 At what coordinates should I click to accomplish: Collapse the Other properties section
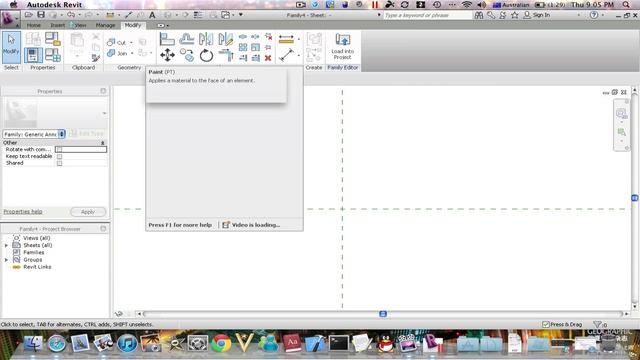pos(103,143)
